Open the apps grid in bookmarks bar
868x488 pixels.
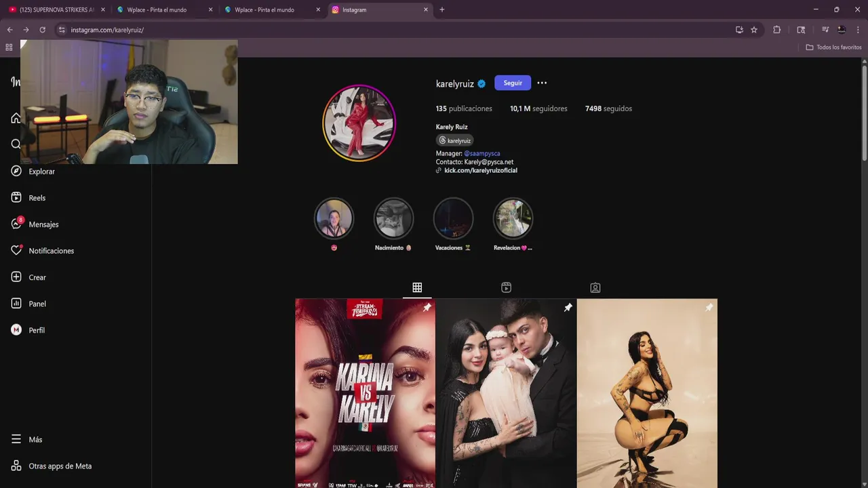pyautogui.click(x=9, y=47)
